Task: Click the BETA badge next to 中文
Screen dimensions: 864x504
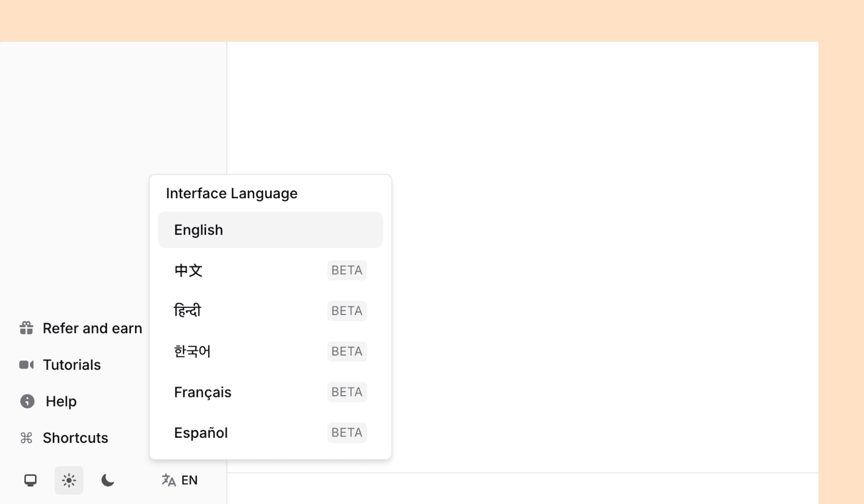Action: (346, 270)
